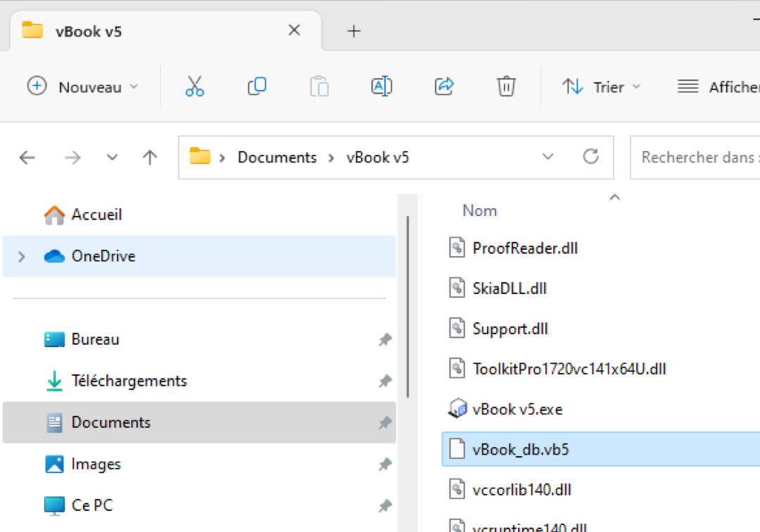
Task: Click the Delete trash icon
Action: 505,86
